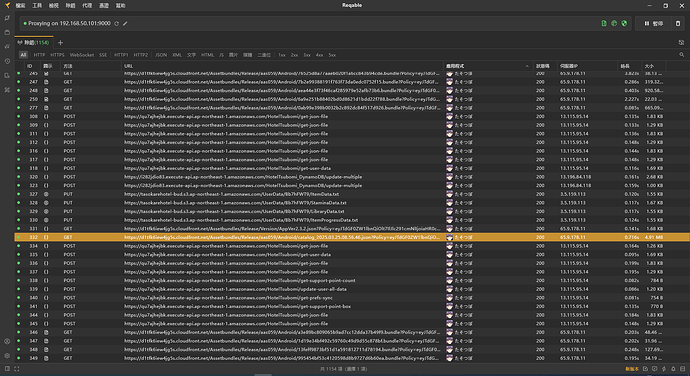Click the app icon in row 349
Screen dimensions: 690x376
tap(449, 358)
